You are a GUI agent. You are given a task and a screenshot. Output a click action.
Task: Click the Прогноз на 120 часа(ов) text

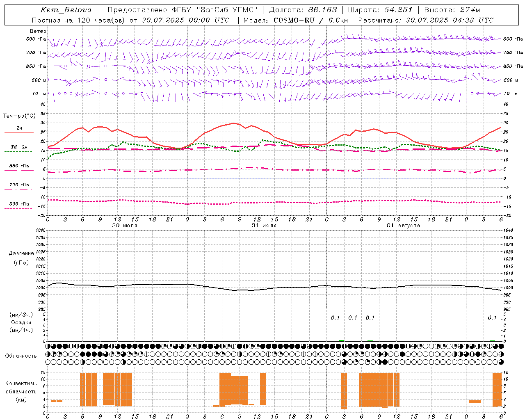[x=79, y=20]
